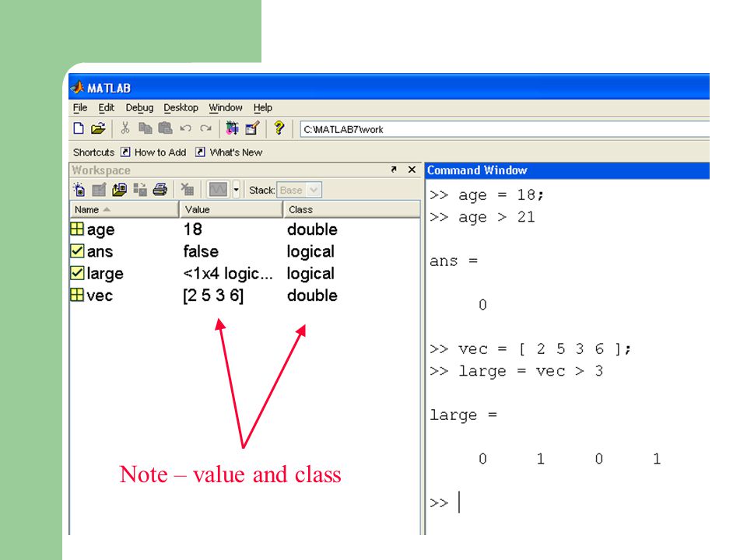Open Help with the yellow question mark
This screenshot has height=560, width=747.
pyautogui.click(x=279, y=128)
